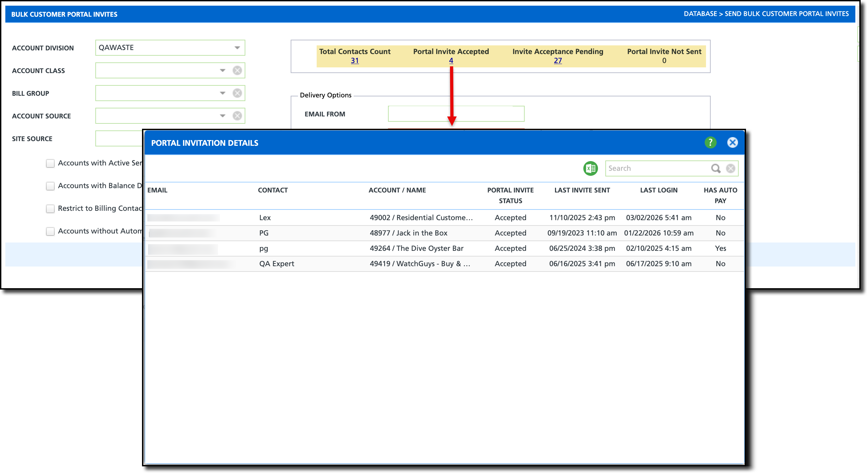868x473 pixels.
Task: Toggle Restrict to Billing Contacts checkbox
Action: click(x=50, y=209)
